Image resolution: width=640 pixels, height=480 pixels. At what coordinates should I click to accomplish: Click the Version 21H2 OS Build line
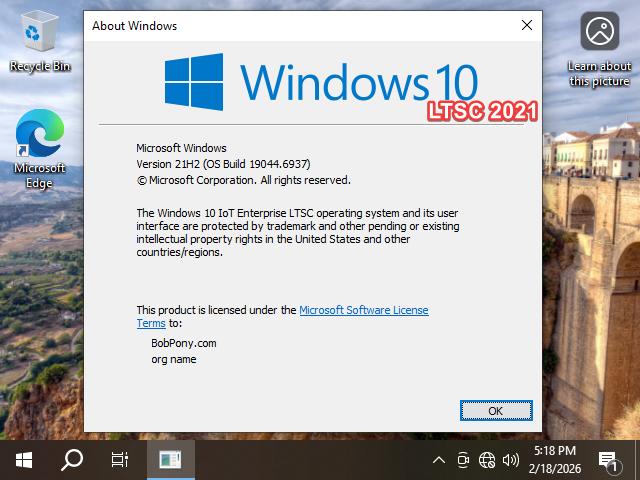[x=223, y=164]
